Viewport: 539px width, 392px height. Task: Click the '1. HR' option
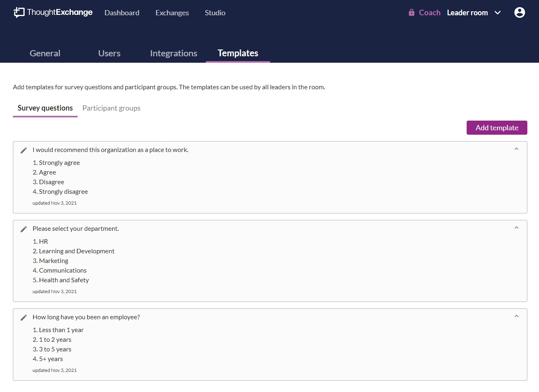click(x=40, y=242)
